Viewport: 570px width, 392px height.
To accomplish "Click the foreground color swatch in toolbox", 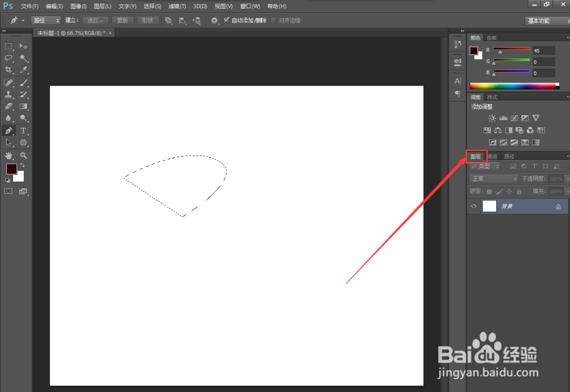I will [x=11, y=169].
